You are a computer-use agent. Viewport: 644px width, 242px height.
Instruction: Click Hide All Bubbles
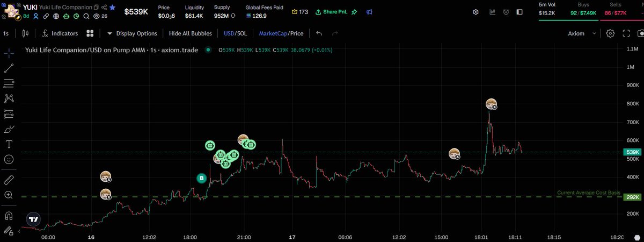coord(190,33)
